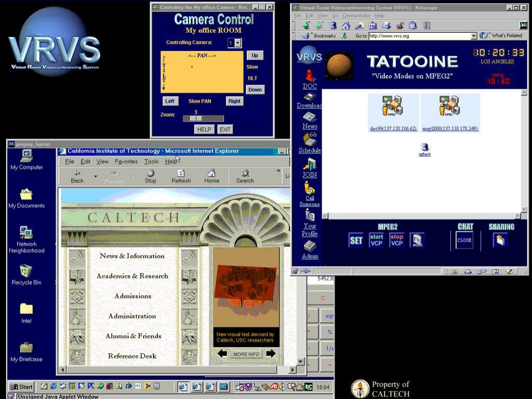Open the Your Profile icon
Screen dimensions: 532x399
[310, 215]
